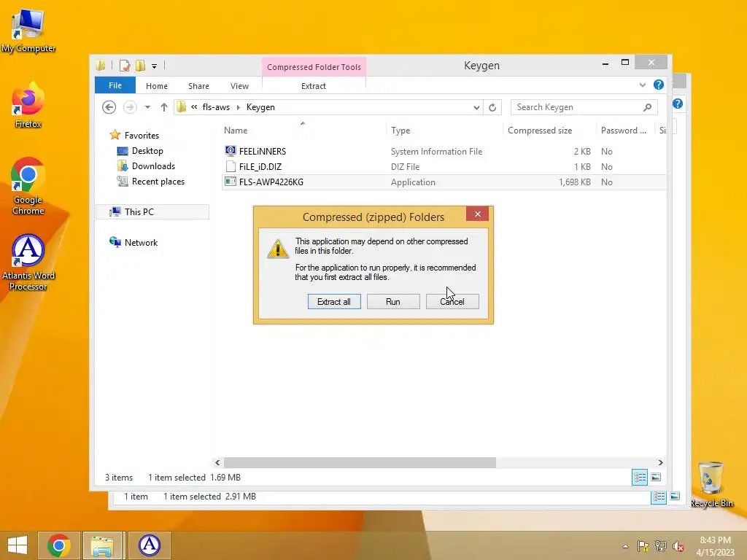Viewport: 747px width, 560px height.
Task: Click the scroll right arrow
Action: coord(660,462)
